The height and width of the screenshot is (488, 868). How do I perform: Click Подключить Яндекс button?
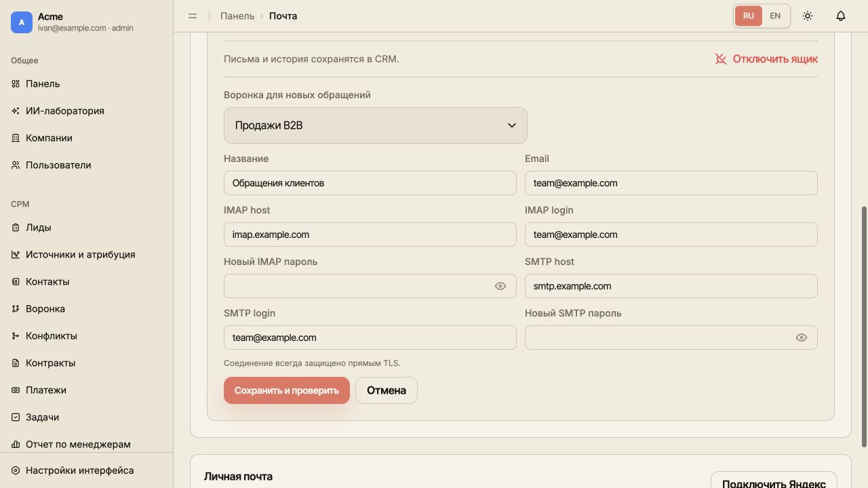[774, 480]
